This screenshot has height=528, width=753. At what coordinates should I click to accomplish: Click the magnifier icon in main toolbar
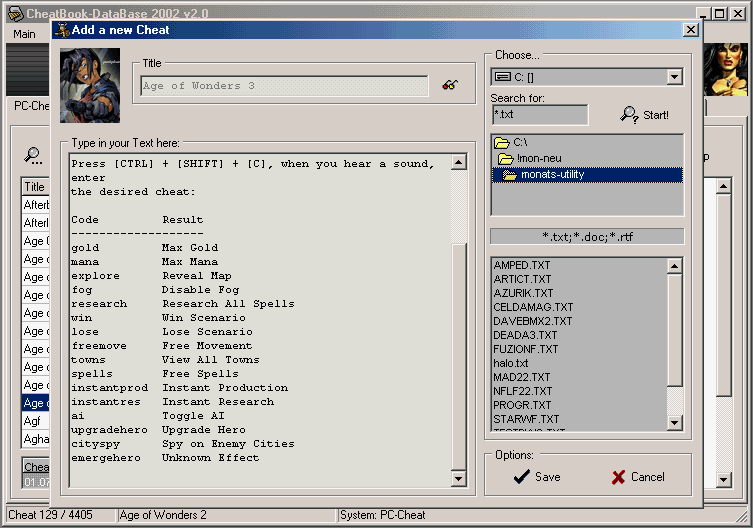(x=33, y=155)
